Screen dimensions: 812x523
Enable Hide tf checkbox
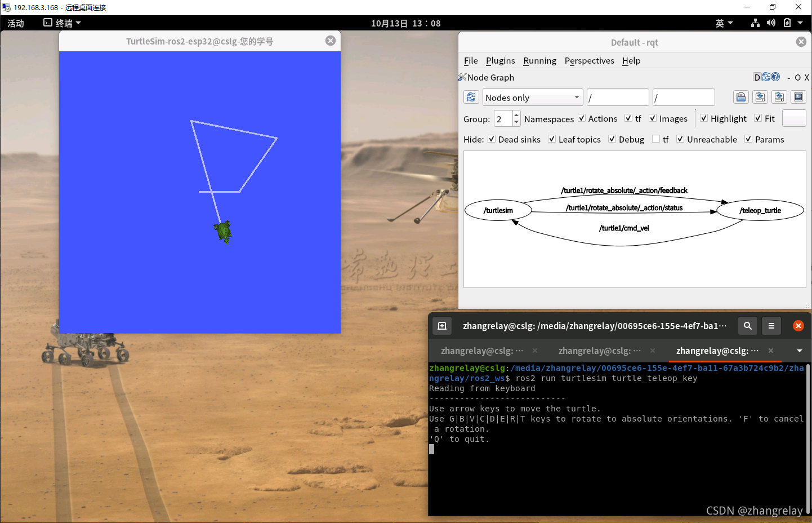[x=656, y=139]
